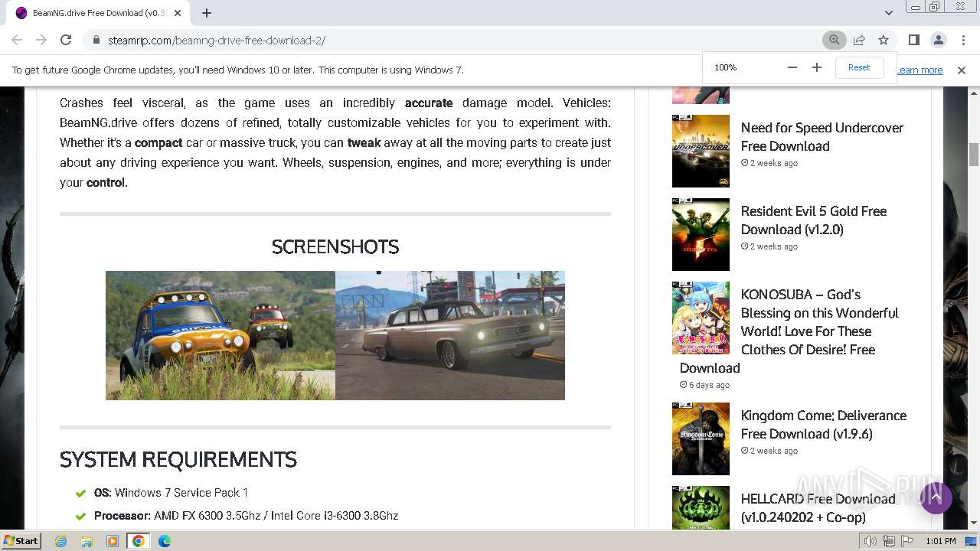Reset page zoom to default
The image size is (980, 551).
tap(859, 67)
